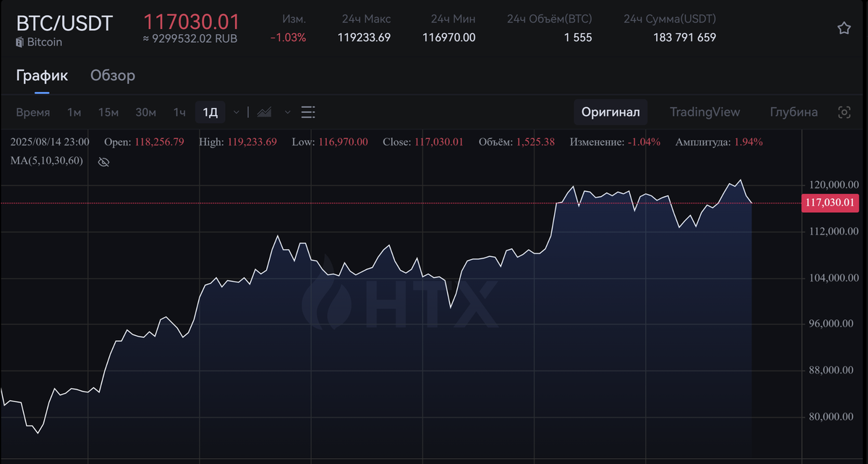Click the 104,000.00 price axis label
The width and height of the screenshot is (868, 464).
click(833, 278)
